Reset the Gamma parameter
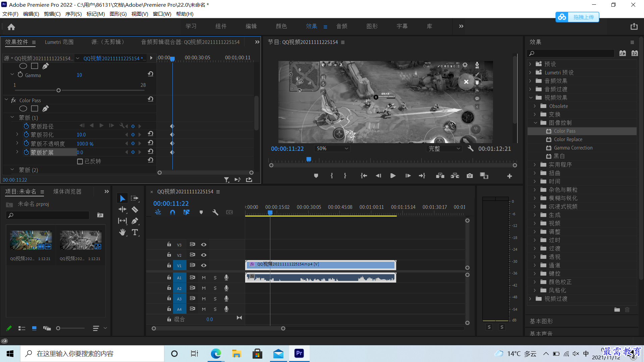 pos(151,74)
